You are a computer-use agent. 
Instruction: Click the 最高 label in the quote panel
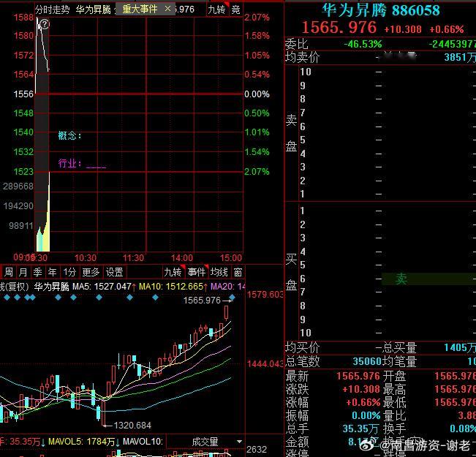pyautogui.click(x=394, y=389)
